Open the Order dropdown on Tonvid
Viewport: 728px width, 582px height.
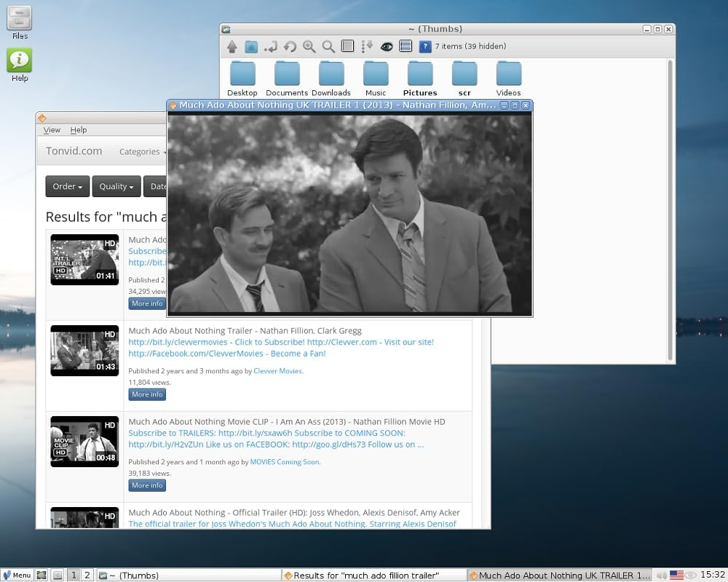click(x=66, y=186)
